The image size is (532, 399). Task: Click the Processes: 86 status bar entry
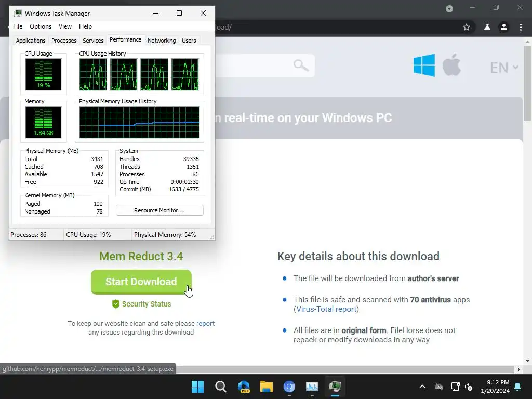(29, 235)
